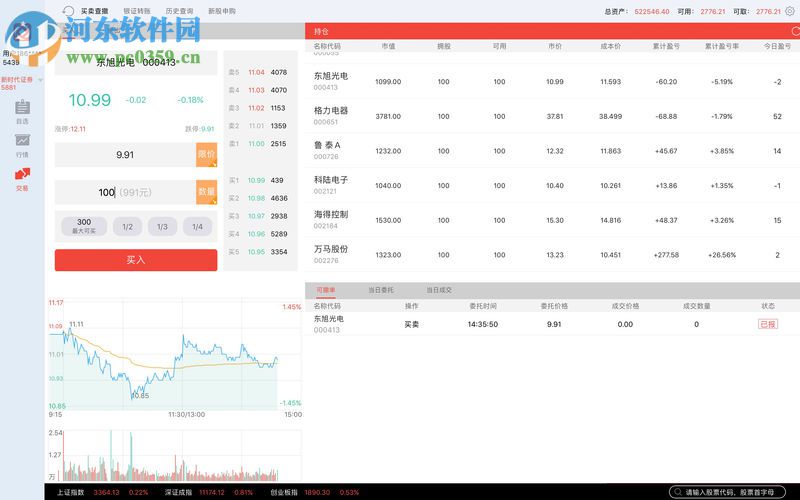This screenshot has height=500, width=800.
Task: Select the 海得控制 holdings row
Action: (x=553, y=220)
